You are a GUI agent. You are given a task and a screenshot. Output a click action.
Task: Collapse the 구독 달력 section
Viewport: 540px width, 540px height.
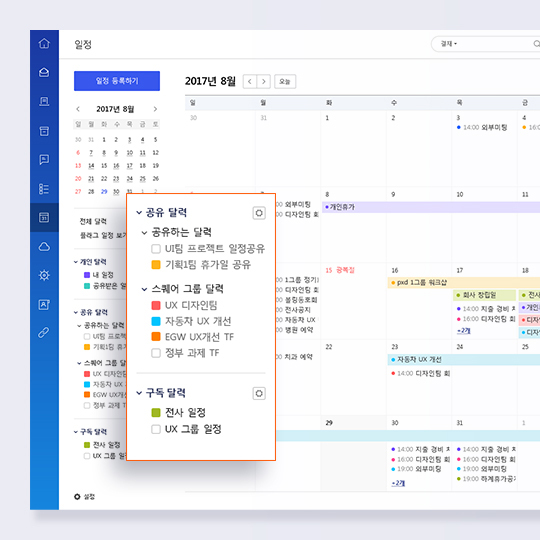139,393
